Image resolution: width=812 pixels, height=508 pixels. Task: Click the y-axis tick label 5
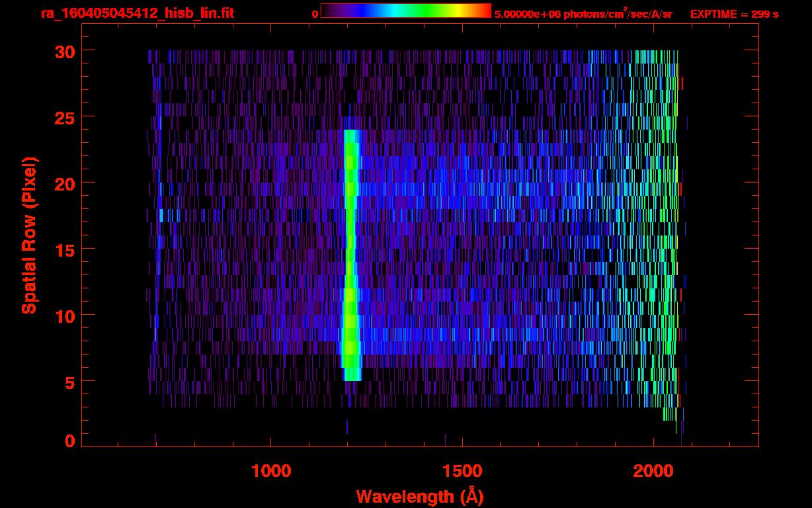click(x=70, y=382)
